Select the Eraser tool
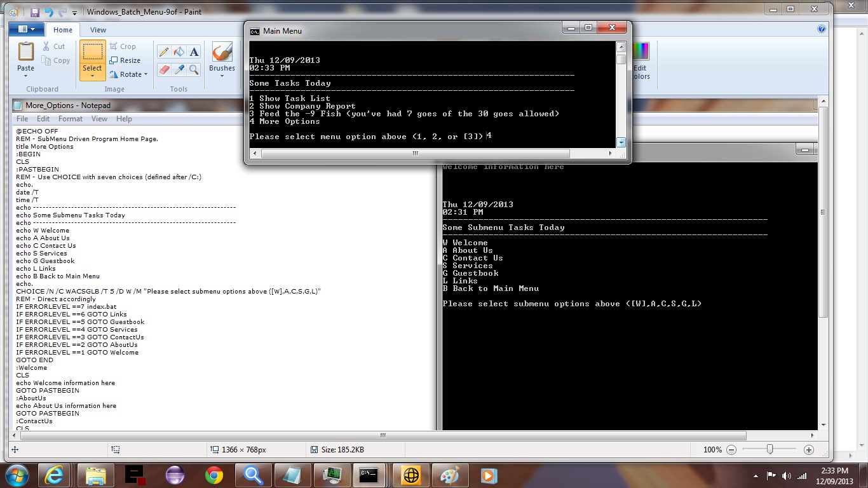The width and height of the screenshot is (868, 488). point(163,69)
